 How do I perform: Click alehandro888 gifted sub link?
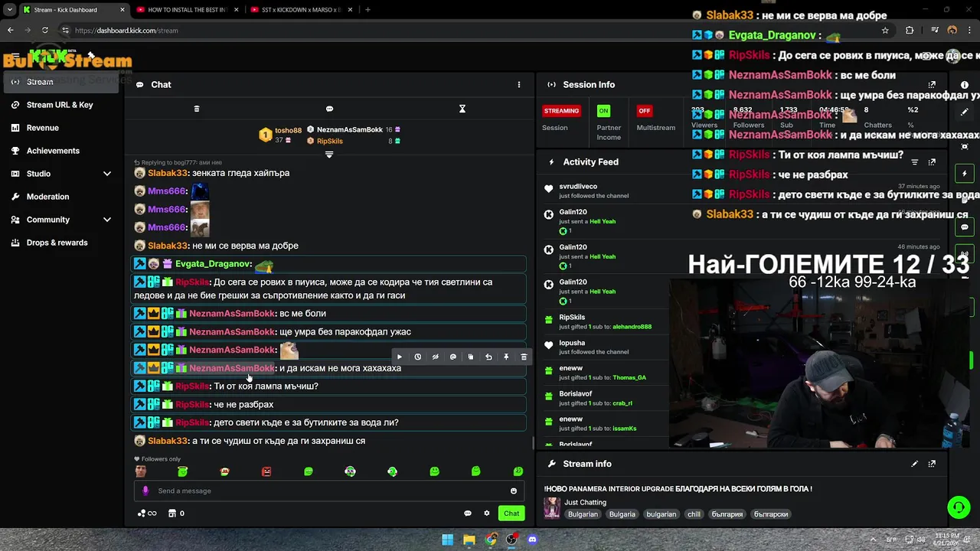coord(632,327)
